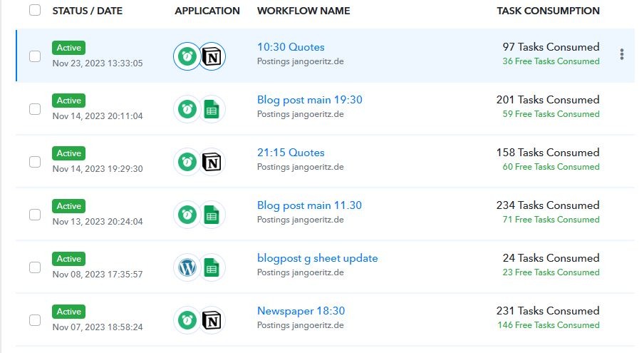
Task: Open the 10:30 Quotes workflow
Action: click(291, 47)
